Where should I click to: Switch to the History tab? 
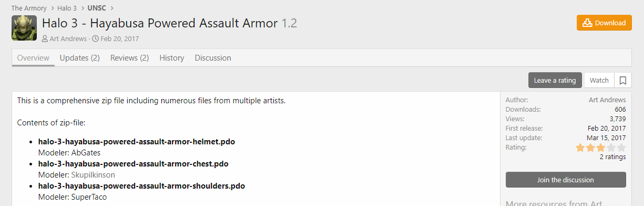pyautogui.click(x=172, y=58)
